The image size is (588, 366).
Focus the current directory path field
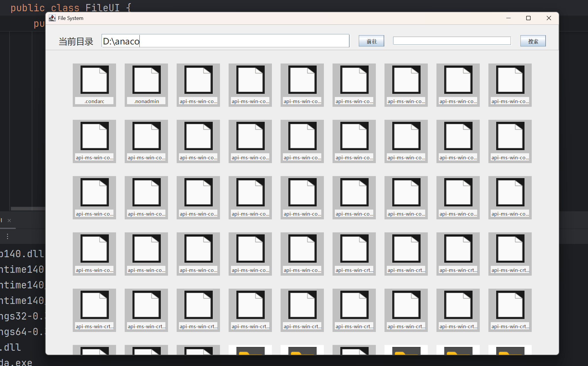(x=225, y=41)
